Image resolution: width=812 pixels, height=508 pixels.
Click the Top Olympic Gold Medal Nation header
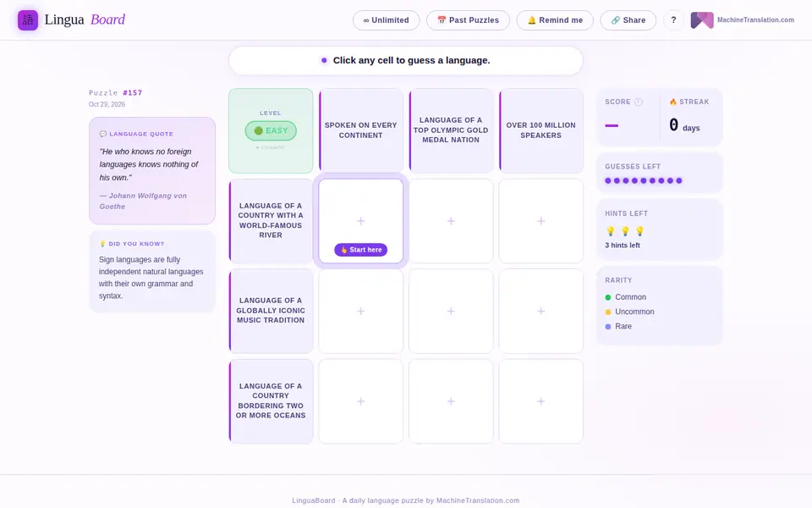click(x=451, y=130)
